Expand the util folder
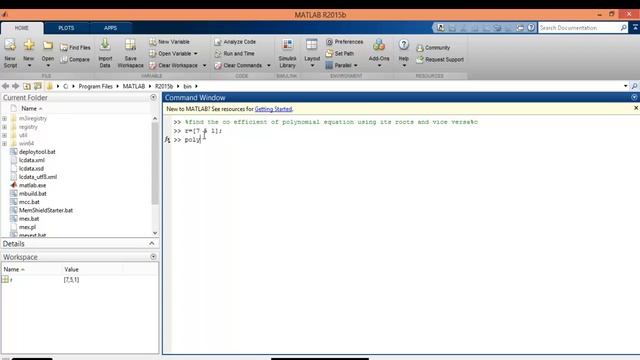The image size is (640, 360). point(4,135)
